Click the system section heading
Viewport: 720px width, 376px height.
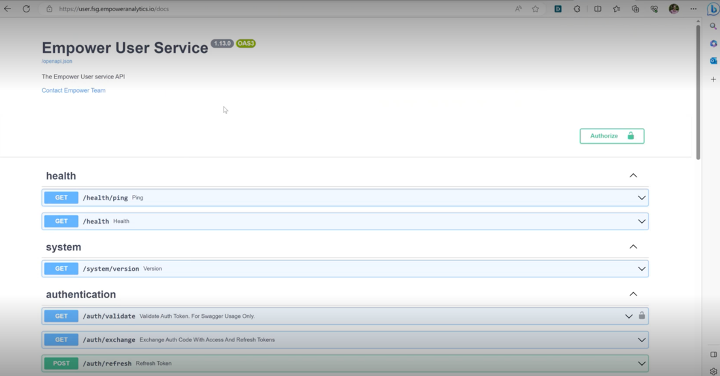(63, 247)
